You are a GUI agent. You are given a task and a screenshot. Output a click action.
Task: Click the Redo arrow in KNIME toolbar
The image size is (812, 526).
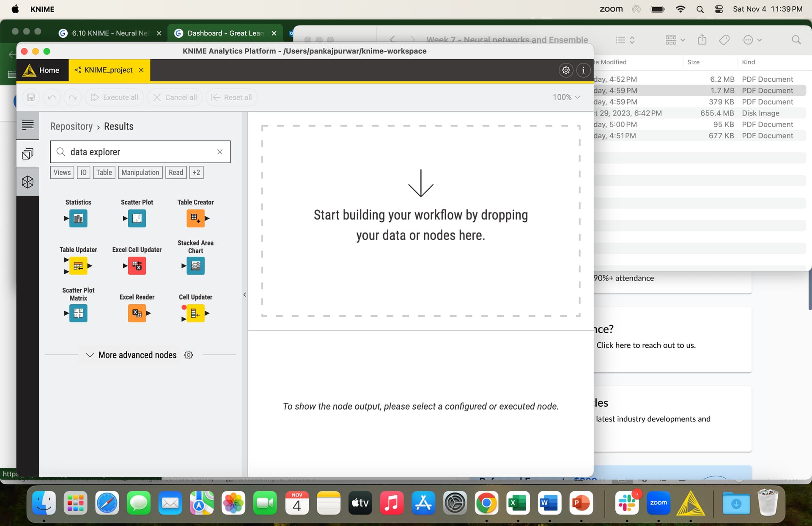[x=73, y=97]
